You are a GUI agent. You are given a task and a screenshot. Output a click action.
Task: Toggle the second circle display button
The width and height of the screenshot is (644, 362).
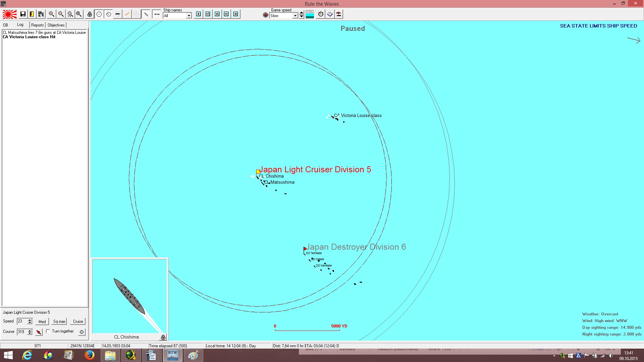(109, 14)
